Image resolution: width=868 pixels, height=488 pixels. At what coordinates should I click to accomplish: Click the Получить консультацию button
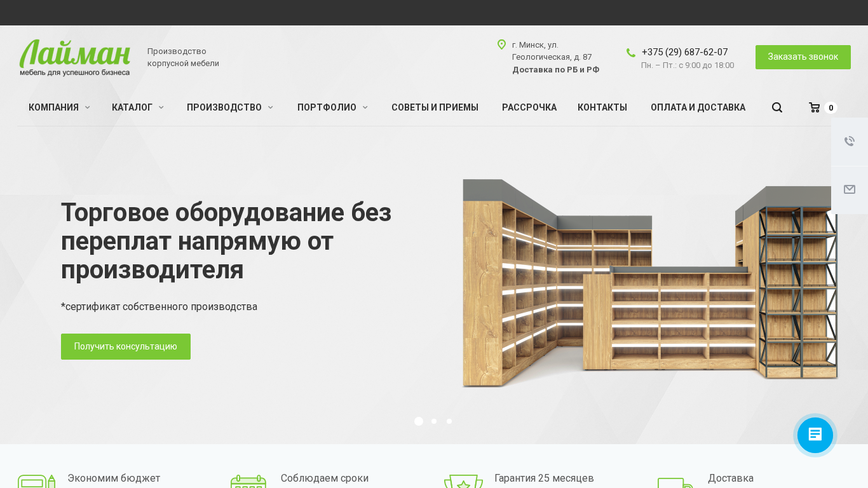pos(126,346)
